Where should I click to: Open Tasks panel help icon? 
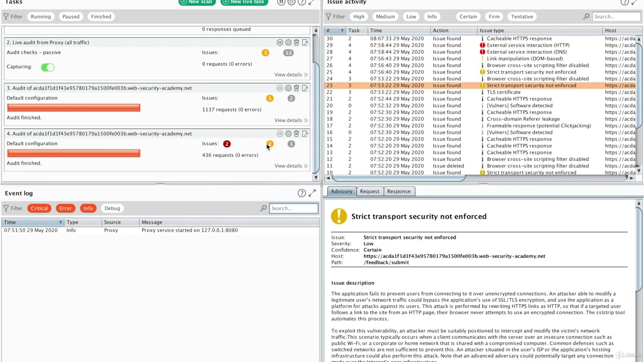pyautogui.click(x=302, y=2)
